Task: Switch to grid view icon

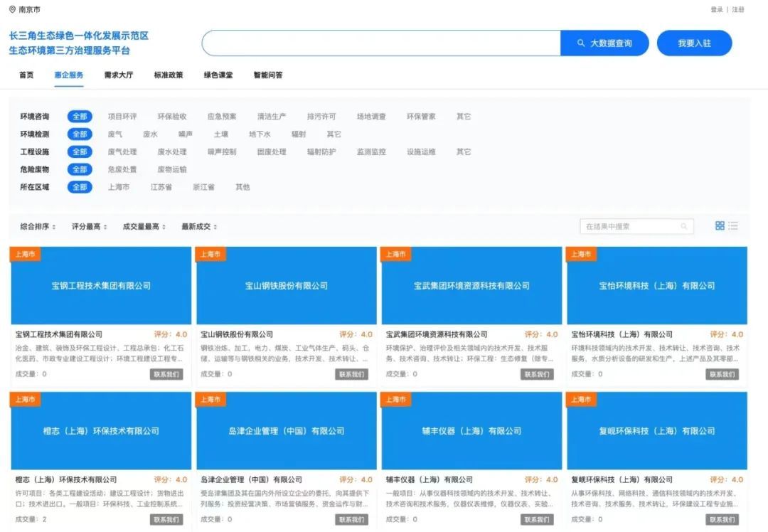Action: coord(720,225)
